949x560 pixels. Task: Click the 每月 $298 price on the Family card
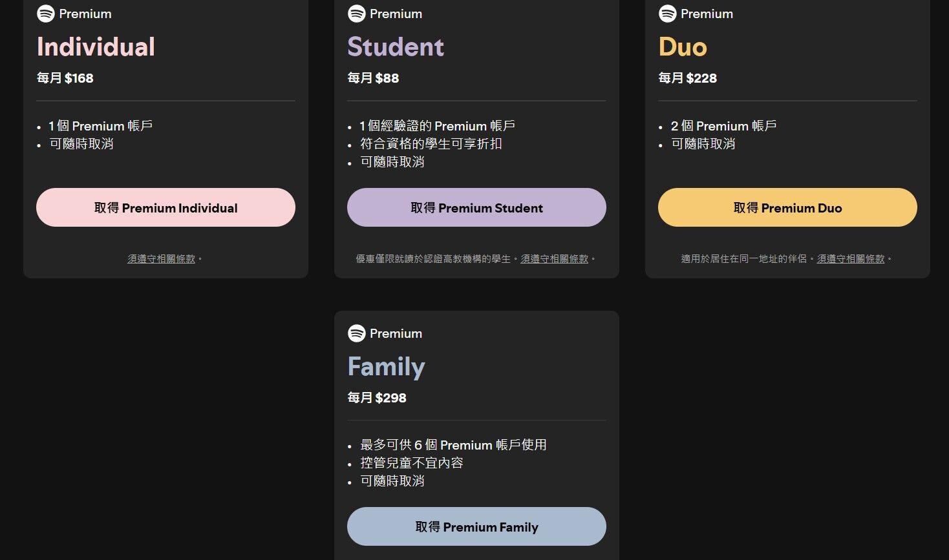point(377,398)
